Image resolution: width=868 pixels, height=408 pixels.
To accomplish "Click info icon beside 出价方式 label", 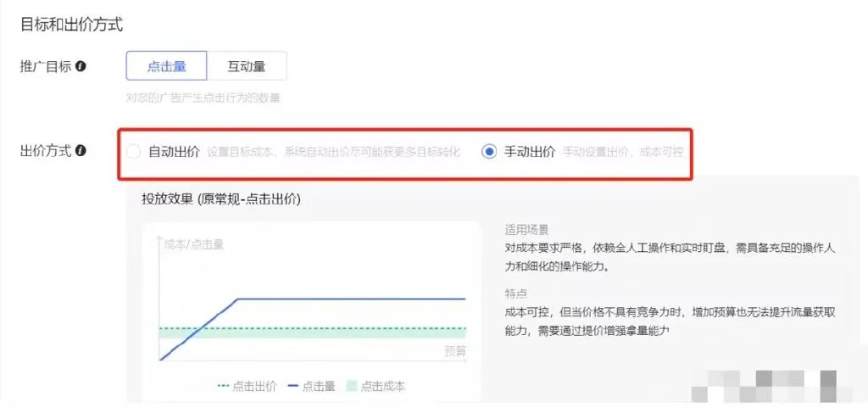I will pos(81,151).
